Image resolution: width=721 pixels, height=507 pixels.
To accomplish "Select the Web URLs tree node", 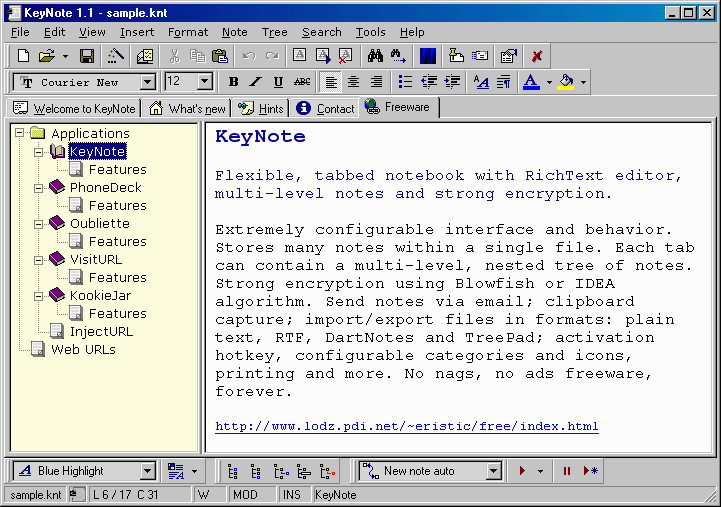I will [83, 349].
